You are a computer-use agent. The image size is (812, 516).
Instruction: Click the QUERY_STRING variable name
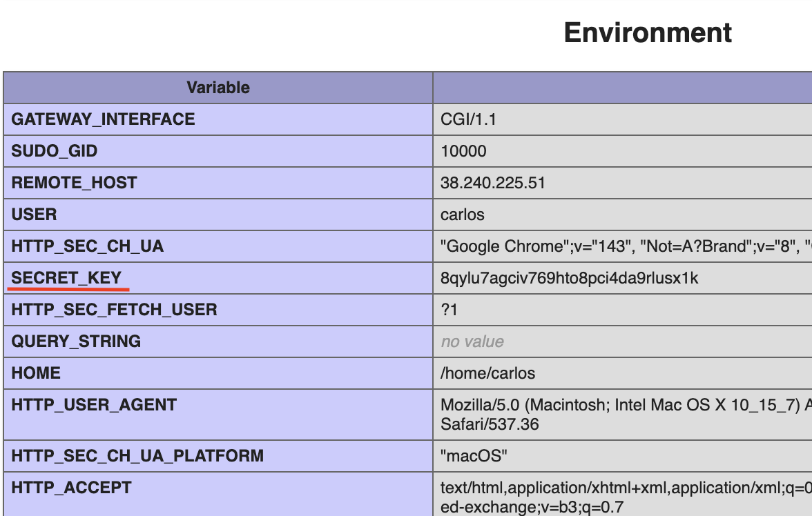pyautogui.click(x=77, y=341)
